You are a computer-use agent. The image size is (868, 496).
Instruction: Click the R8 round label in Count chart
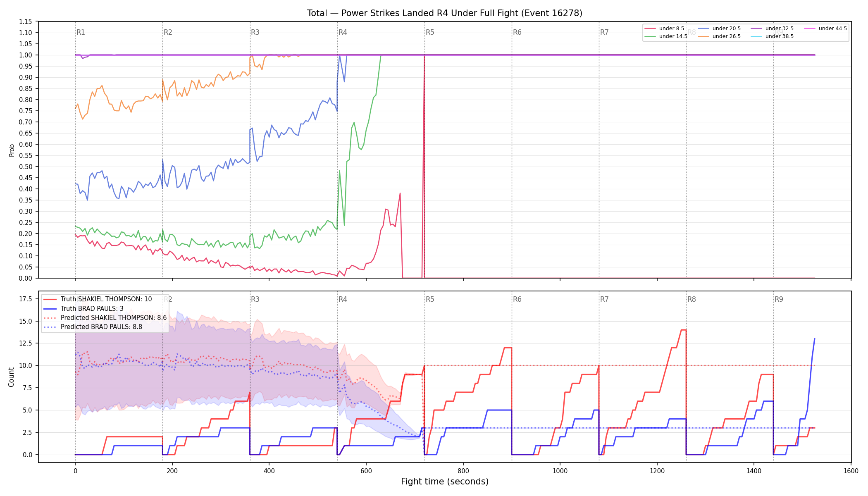pyautogui.click(x=692, y=299)
